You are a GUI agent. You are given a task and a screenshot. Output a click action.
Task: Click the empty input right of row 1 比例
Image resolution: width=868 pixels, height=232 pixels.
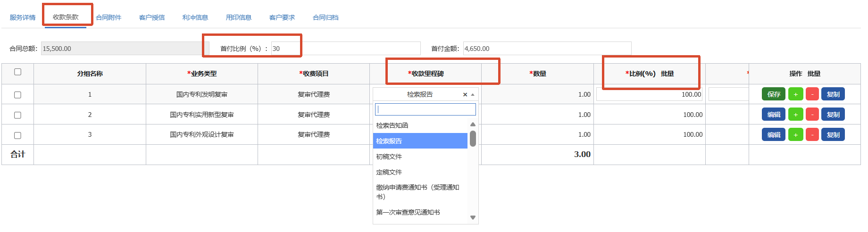click(x=728, y=94)
